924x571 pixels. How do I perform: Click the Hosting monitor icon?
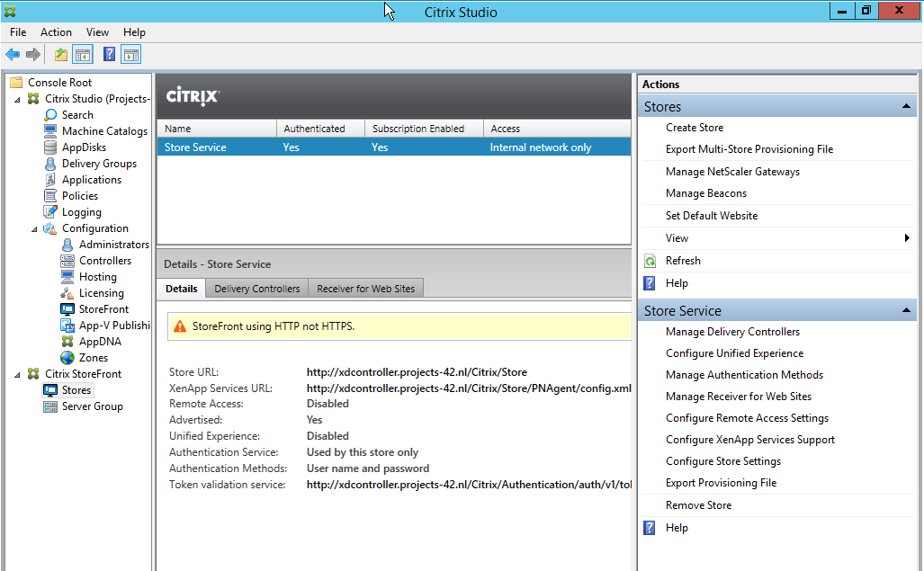68,277
